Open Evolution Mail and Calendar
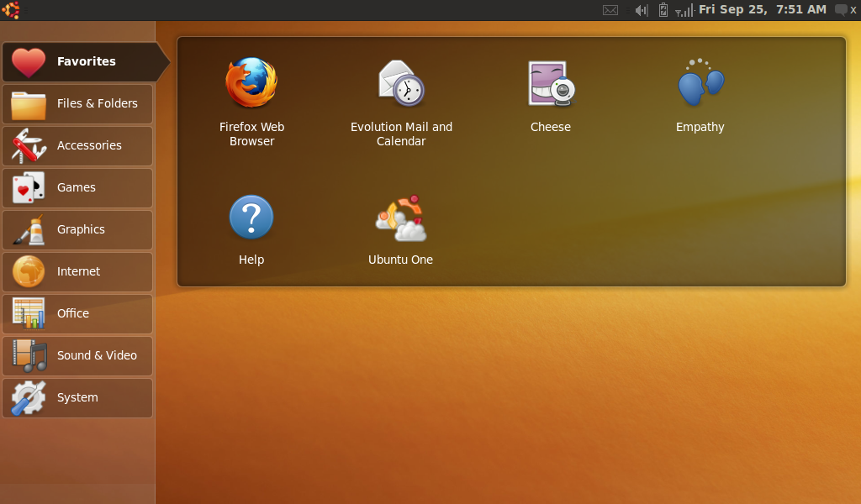861x504 pixels. [x=401, y=102]
